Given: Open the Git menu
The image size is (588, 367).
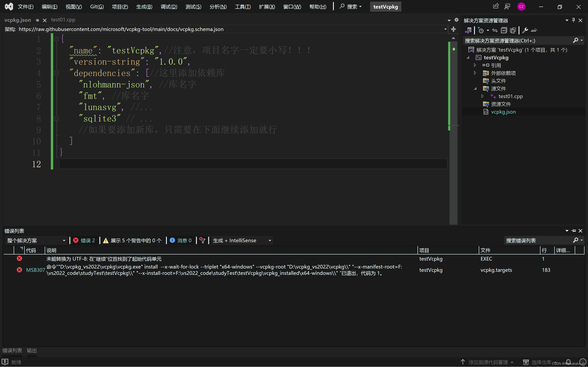Looking at the screenshot, I should (97, 7).
